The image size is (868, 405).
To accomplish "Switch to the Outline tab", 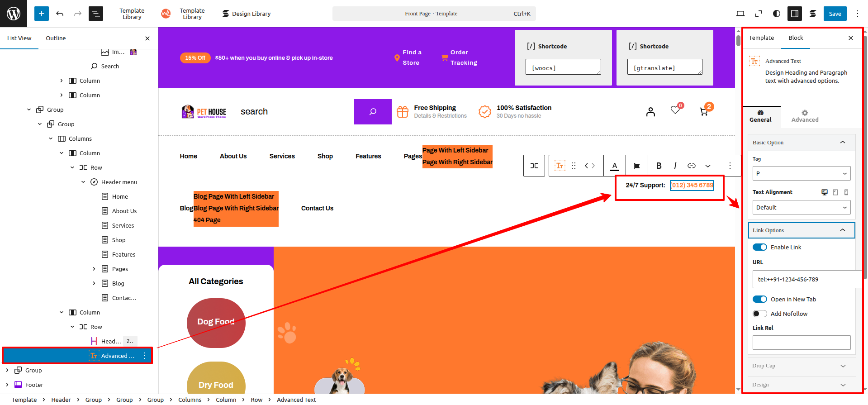I will [56, 38].
